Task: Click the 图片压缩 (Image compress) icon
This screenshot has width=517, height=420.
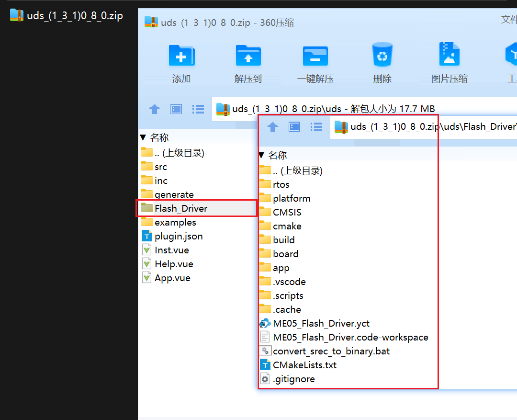Action: coord(449,54)
